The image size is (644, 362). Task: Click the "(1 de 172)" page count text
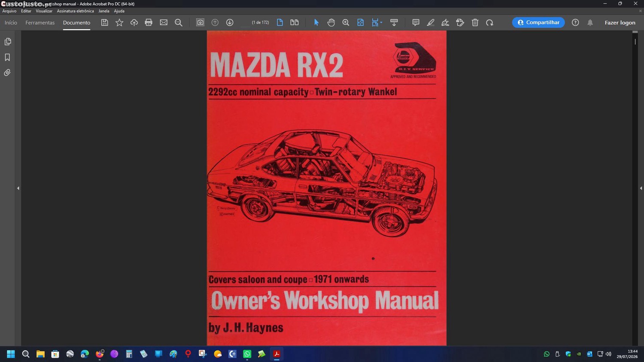tap(260, 22)
